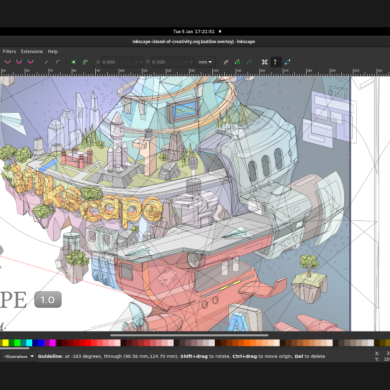Screen dimensions: 390x390
Task: Decrease the Y coordinate with minus button
Action: click(185, 62)
